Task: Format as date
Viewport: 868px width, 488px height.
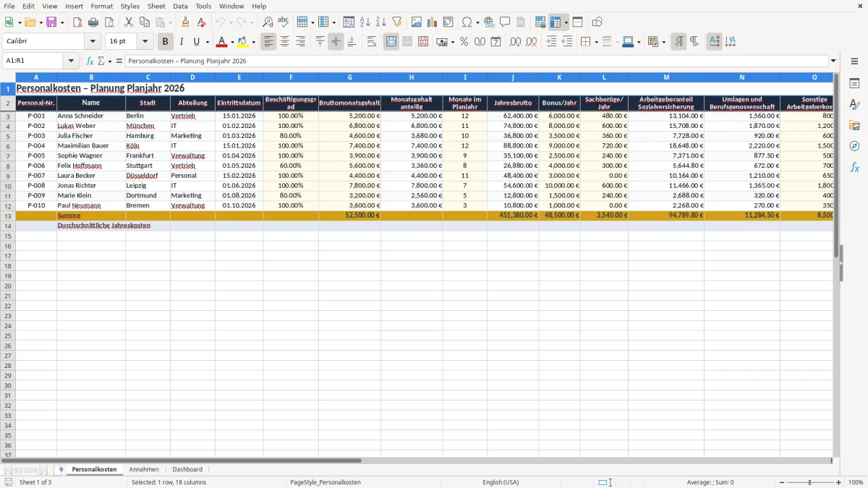Action: [x=496, y=42]
